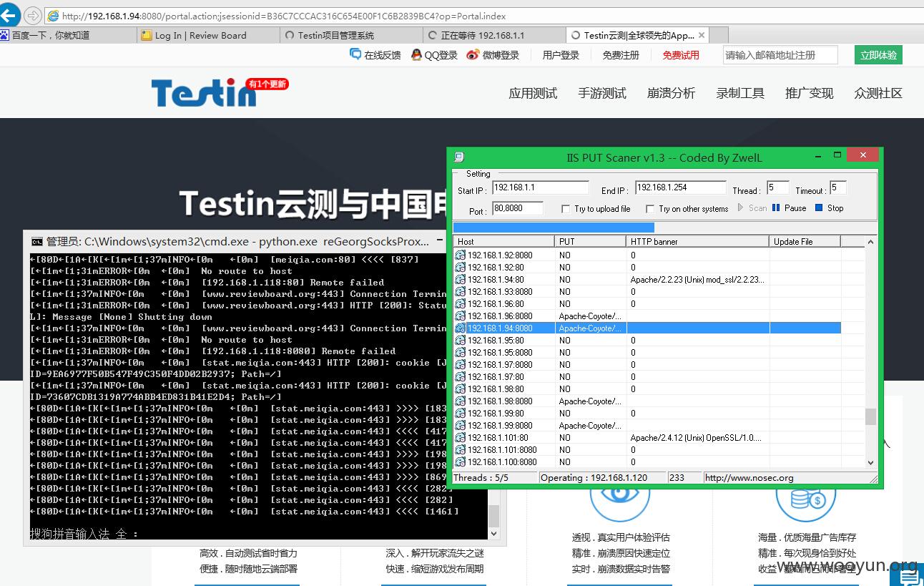Open the 应用测试 menu
Screen dimensions: 924x586
click(533, 93)
